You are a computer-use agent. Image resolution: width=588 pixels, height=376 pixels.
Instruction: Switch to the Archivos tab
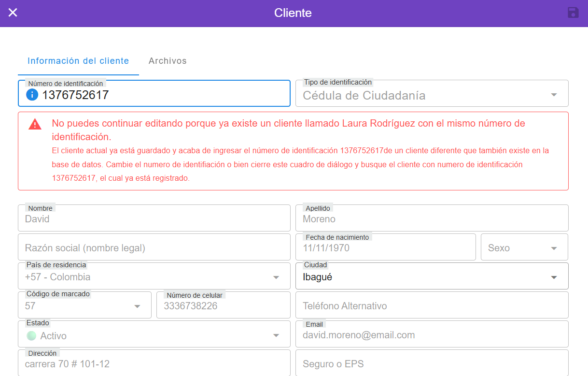point(168,61)
